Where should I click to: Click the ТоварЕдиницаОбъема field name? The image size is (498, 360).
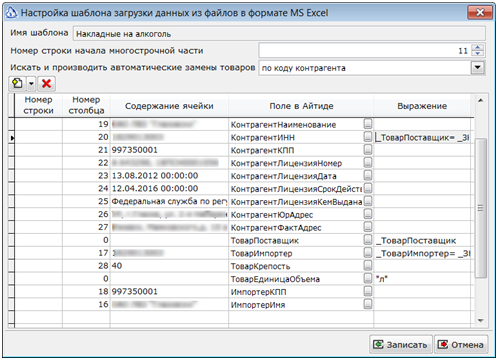tap(275, 279)
